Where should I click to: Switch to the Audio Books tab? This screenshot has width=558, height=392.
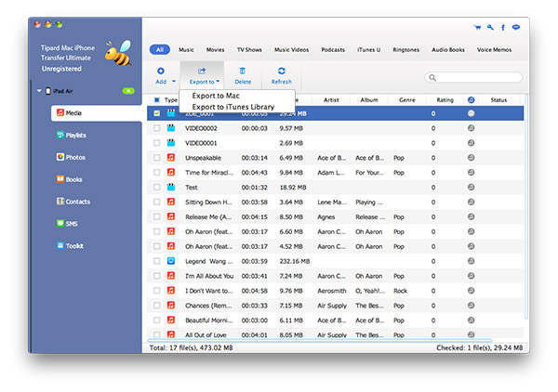coord(448,50)
